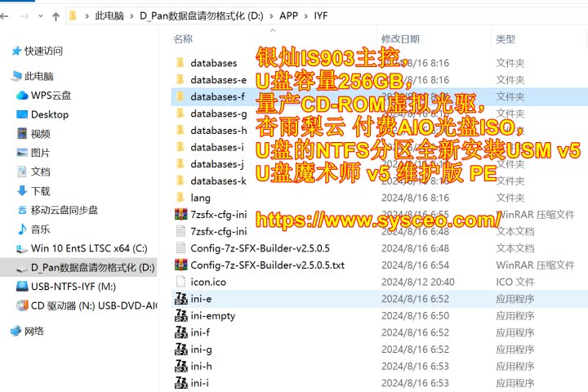
Task: Select the databases-g folder
Action: pos(219,114)
